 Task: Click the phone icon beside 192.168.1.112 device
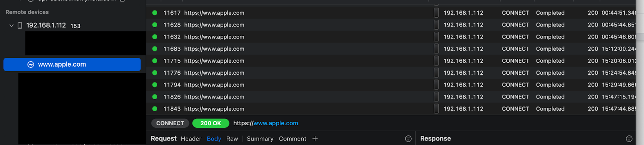20,25
